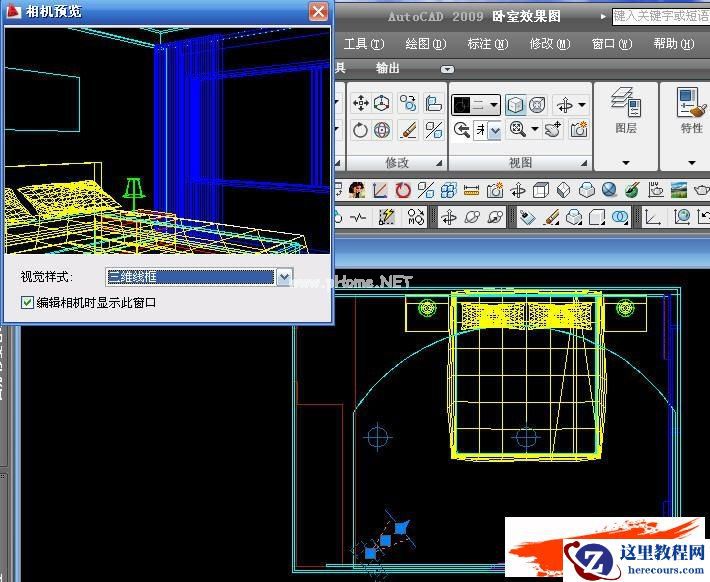Click the 3D Move tool icon
710x582 pixels.
click(360, 104)
